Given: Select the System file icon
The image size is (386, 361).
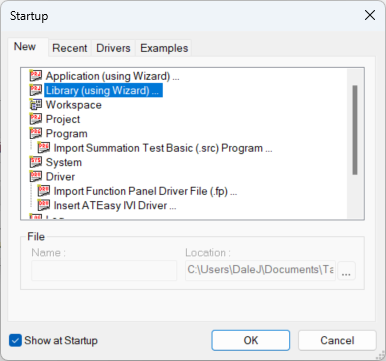Looking at the screenshot, I should pos(36,162).
